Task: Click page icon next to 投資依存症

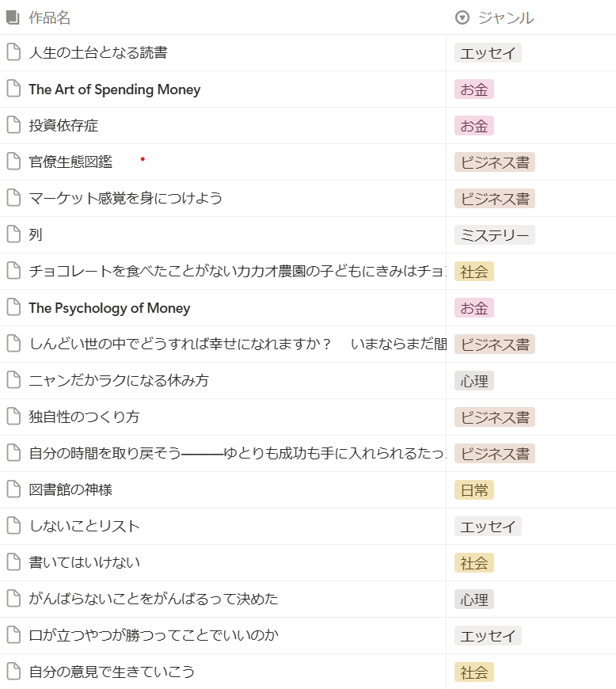Action: tap(13, 126)
